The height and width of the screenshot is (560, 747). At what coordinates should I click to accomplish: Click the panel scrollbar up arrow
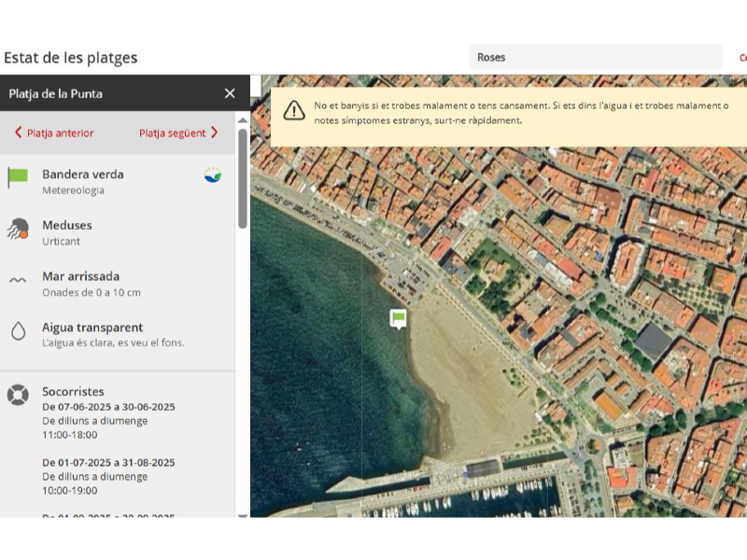[x=243, y=119]
